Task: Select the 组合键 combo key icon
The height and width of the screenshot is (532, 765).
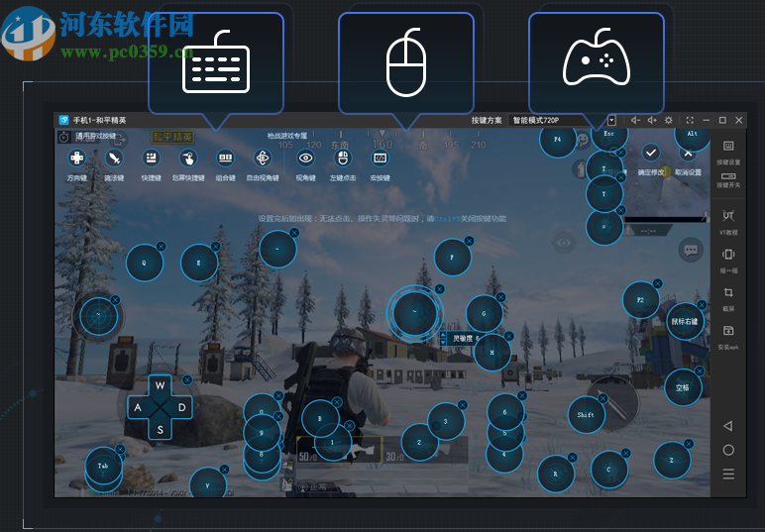Action: (225, 158)
